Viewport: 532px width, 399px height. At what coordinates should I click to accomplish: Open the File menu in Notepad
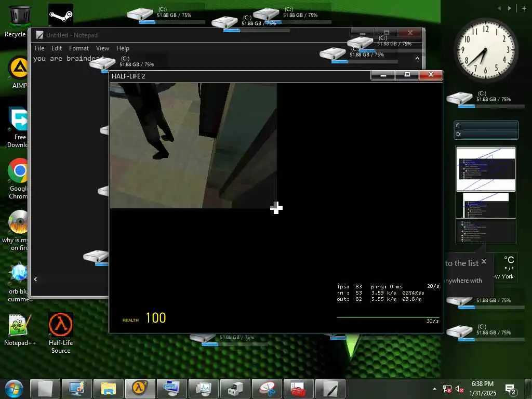click(x=39, y=48)
